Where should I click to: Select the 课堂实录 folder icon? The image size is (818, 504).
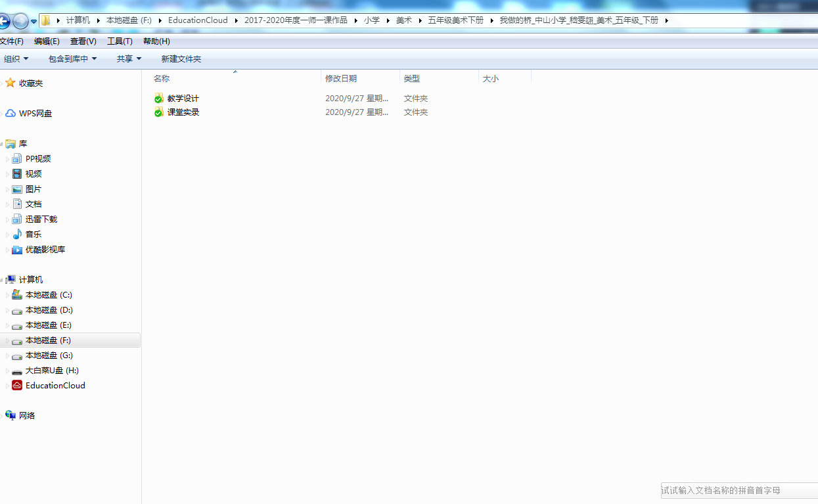[158, 112]
